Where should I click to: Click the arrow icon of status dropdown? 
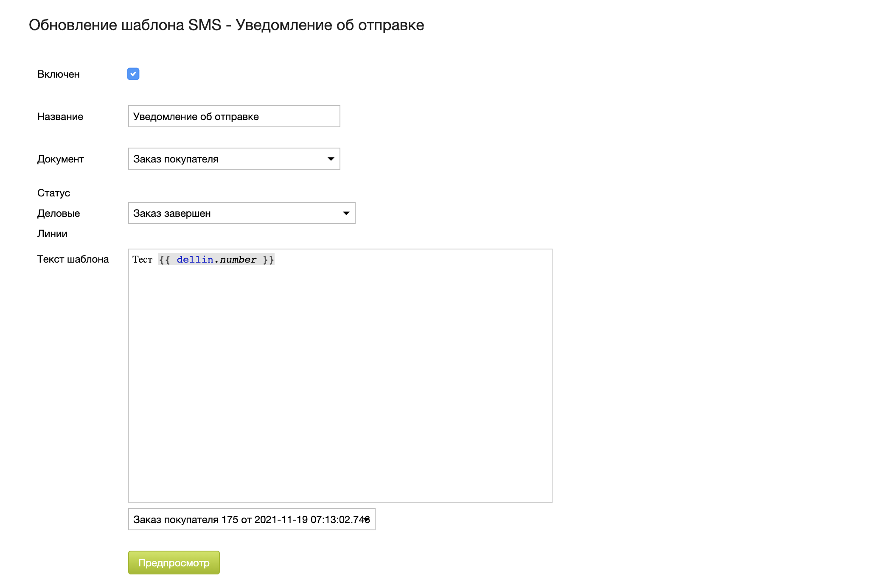346,213
